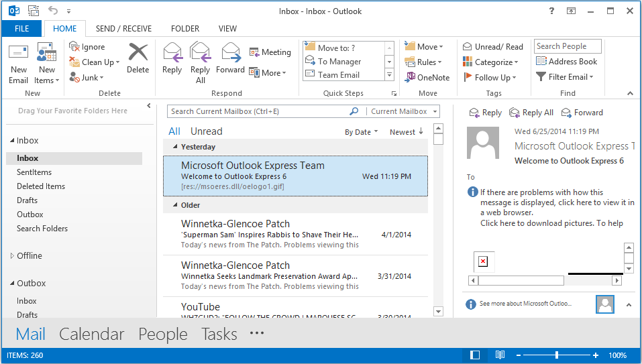The width and height of the screenshot is (642, 364).
Task: Click the Undo icon in the title bar
Action: [x=53, y=10]
